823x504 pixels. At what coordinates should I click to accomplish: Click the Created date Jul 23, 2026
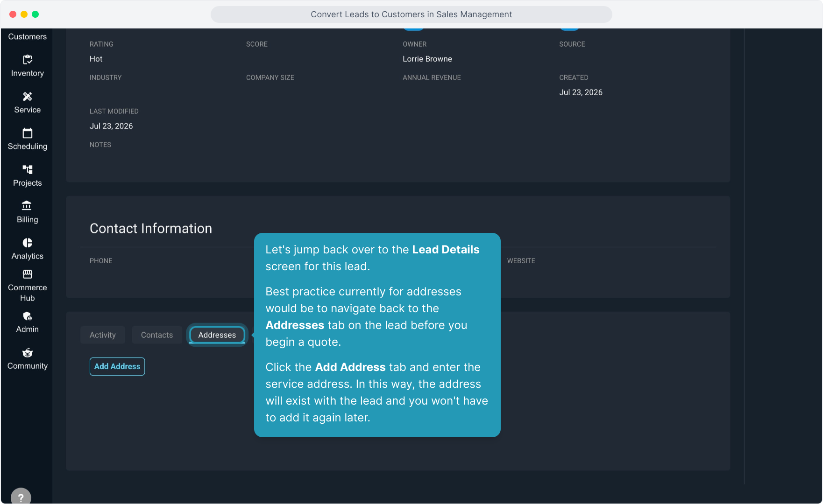pos(581,92)
